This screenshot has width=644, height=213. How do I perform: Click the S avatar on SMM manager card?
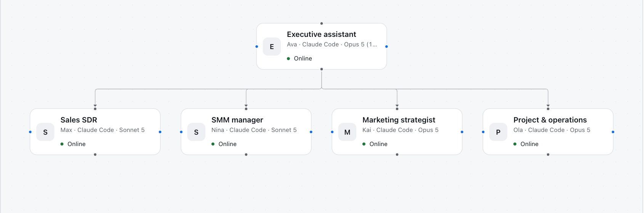click(196, 132)
